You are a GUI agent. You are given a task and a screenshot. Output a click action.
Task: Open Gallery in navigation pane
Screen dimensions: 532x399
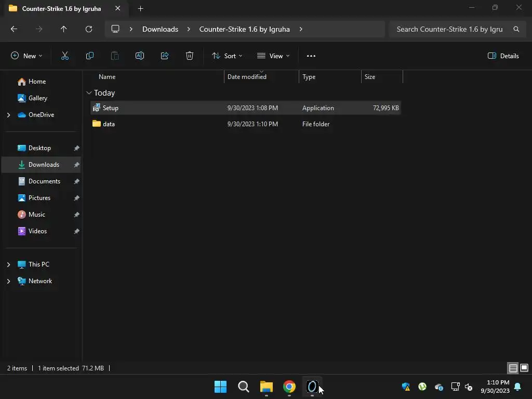click(x=42, y=98)
